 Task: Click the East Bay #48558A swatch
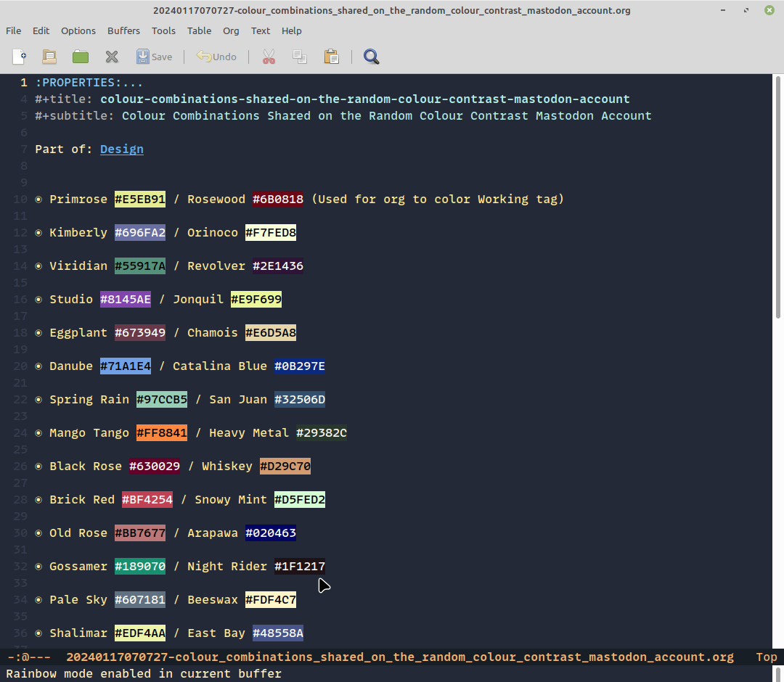(278, 633)
